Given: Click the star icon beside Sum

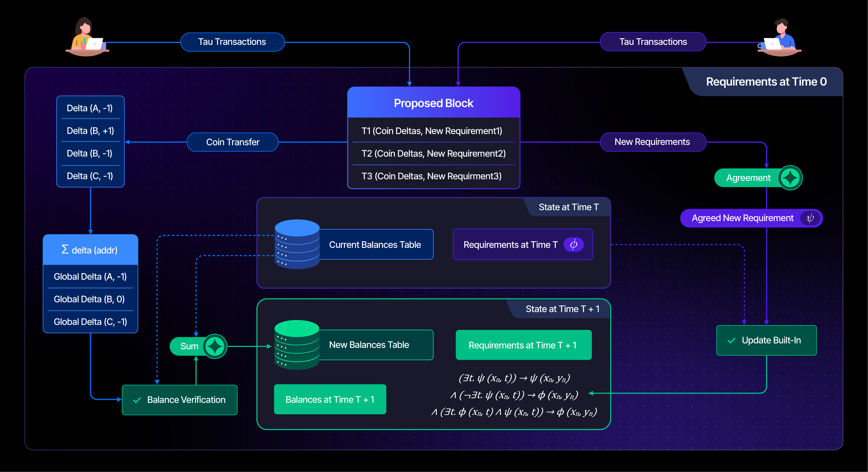Looking at the screenshot, I should [x=215, y=346].
